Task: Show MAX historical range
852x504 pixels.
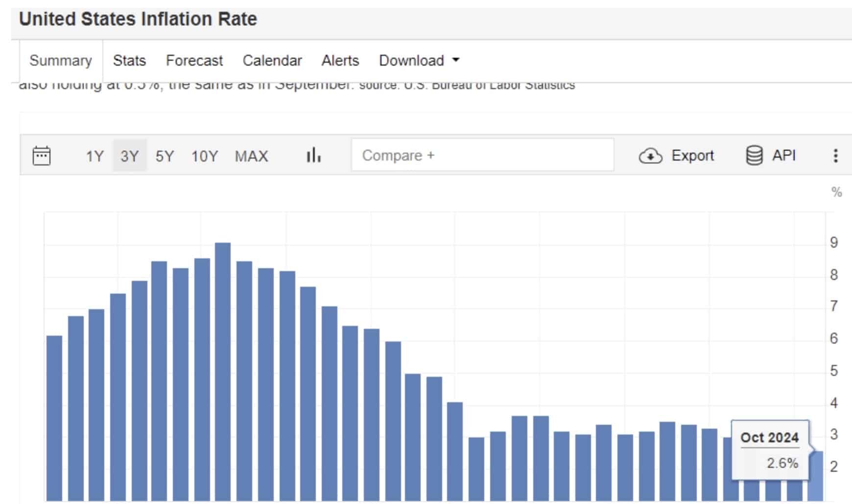Action: [251, 156]
